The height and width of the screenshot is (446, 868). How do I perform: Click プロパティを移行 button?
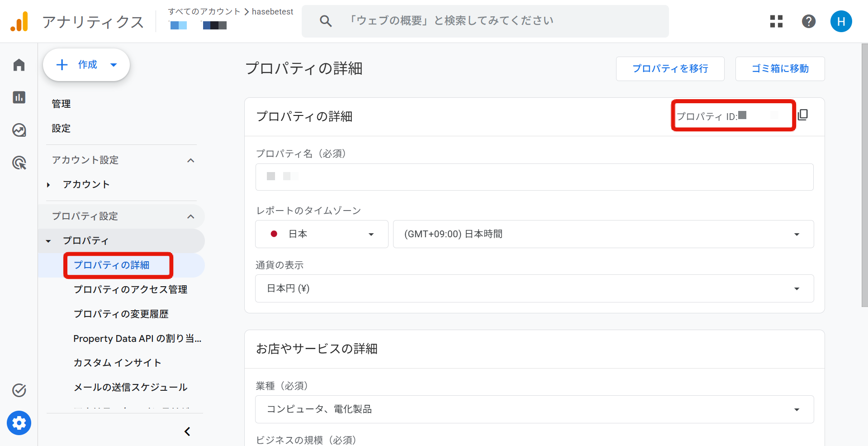click(670, 69)
